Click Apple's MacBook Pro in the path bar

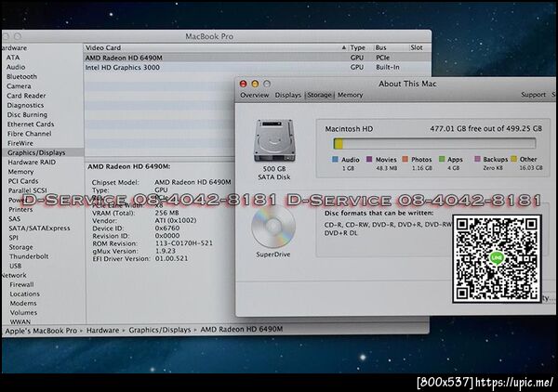pos(41,331)
